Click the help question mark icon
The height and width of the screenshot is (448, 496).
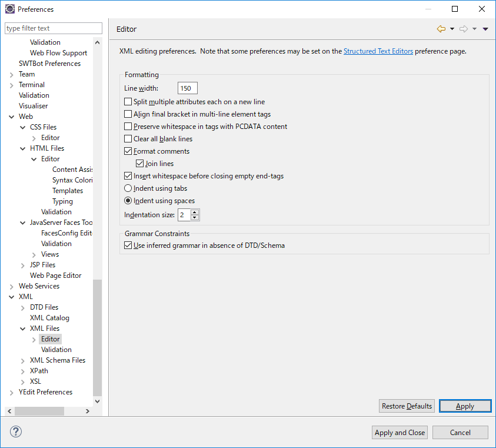click(x=16, y=432)
